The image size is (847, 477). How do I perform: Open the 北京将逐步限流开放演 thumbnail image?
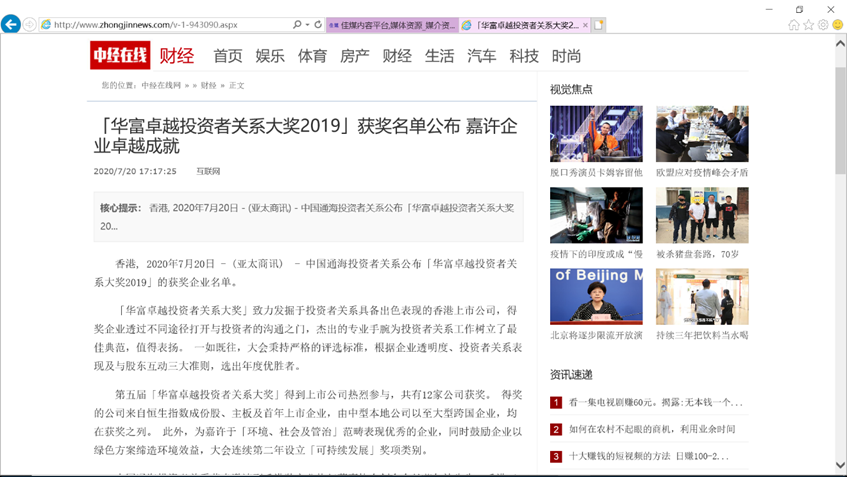pos(596,297)
